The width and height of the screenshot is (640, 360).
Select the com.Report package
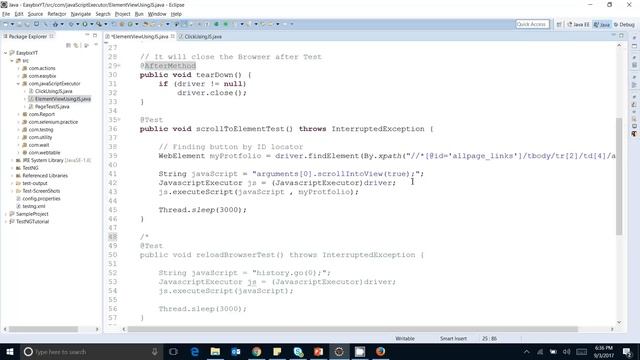41,114
